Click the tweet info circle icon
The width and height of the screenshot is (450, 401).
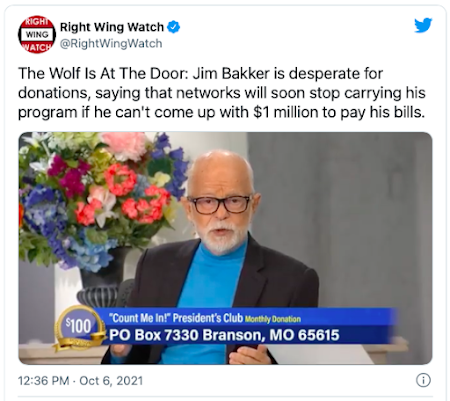click(x=423, y=380)
